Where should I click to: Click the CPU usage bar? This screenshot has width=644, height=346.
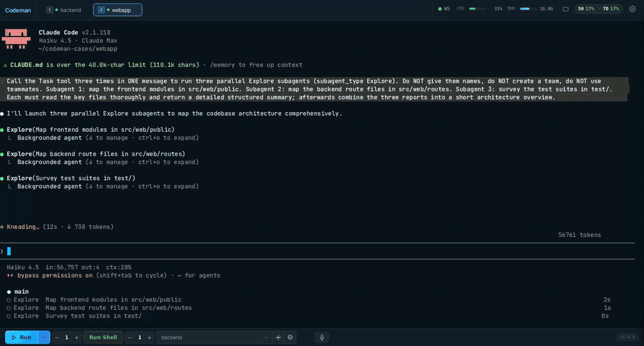(x=478, y=8)
